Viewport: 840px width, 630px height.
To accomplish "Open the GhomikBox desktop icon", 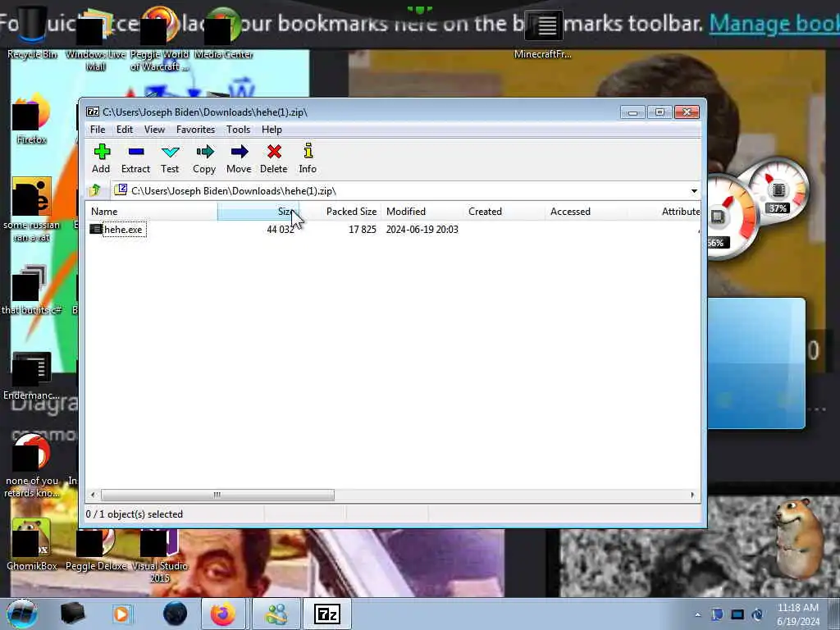I will (x=32, y=544).
